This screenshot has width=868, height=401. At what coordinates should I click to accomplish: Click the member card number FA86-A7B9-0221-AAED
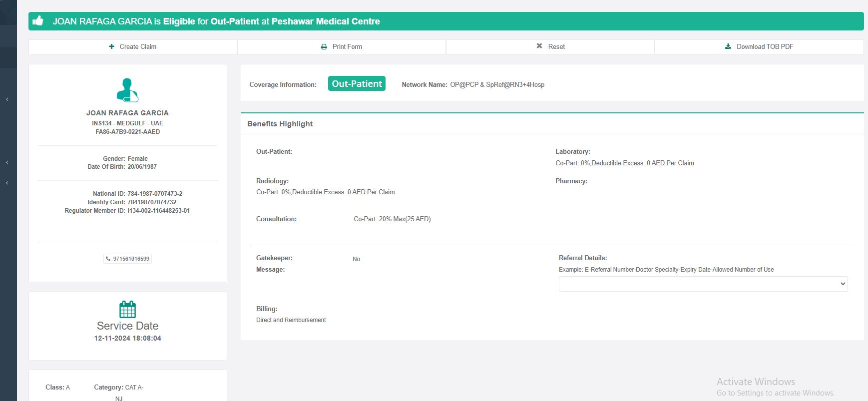pyautogui.click(x=127, y=132)
